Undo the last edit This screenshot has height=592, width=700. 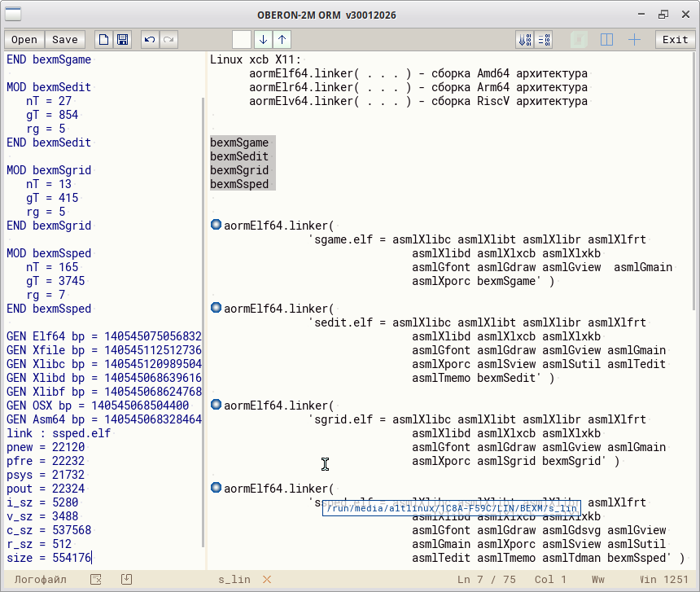click(x=149, y=39)
